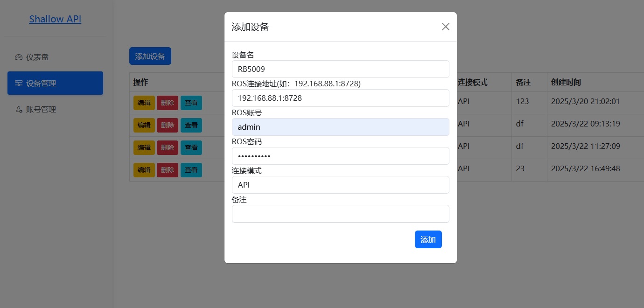644x308 pixels.
Task: Click the dashboard gauge icon beside 仪表盘
Action: [x=19, y=57]
